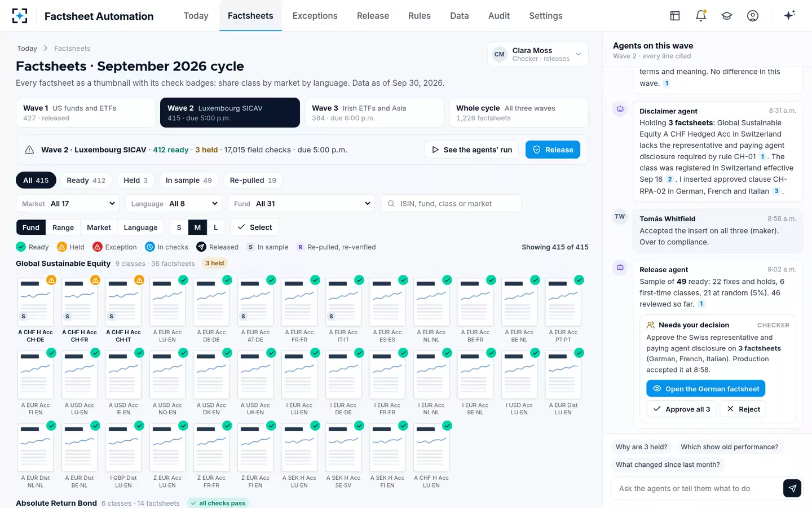Image resolution: width=812 pixels, height=508 pixels.
Task: Go to the Today tab
Action: (196, 16)
